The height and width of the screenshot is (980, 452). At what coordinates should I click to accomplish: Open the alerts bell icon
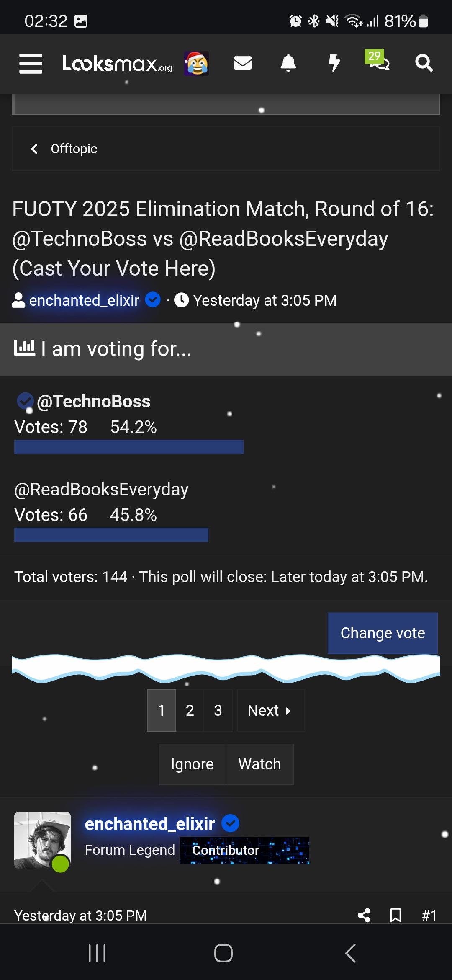pos(289,64)
